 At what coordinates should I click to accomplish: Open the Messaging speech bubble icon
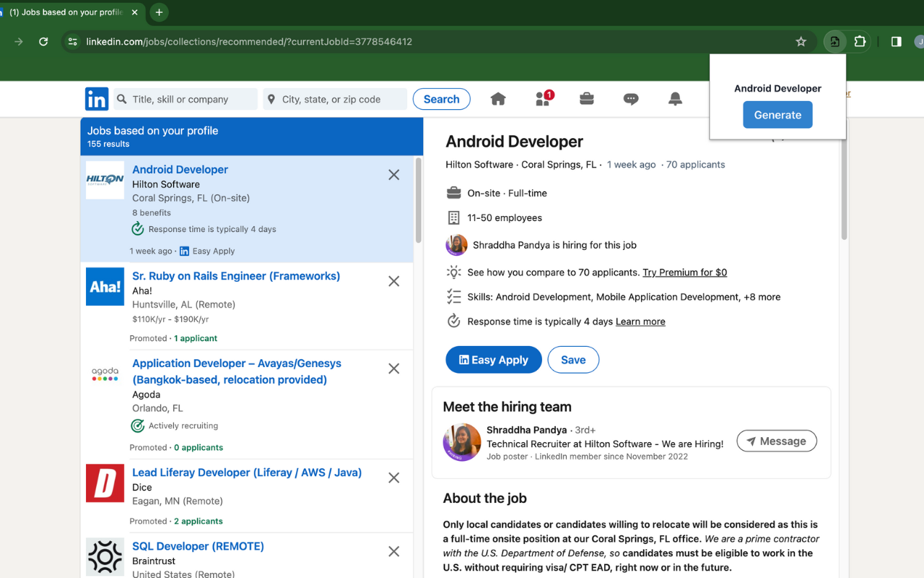[631, 98]
